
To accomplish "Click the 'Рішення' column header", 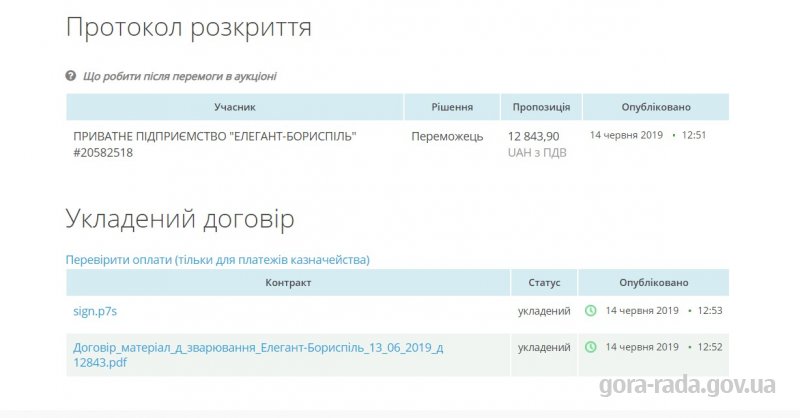I will coord(452,107).
